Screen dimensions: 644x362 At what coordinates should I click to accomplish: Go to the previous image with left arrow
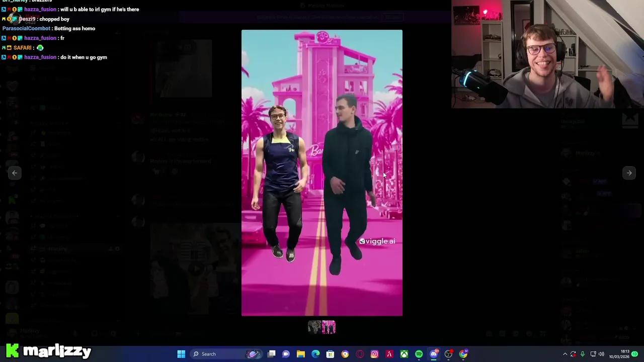(15, 173)
